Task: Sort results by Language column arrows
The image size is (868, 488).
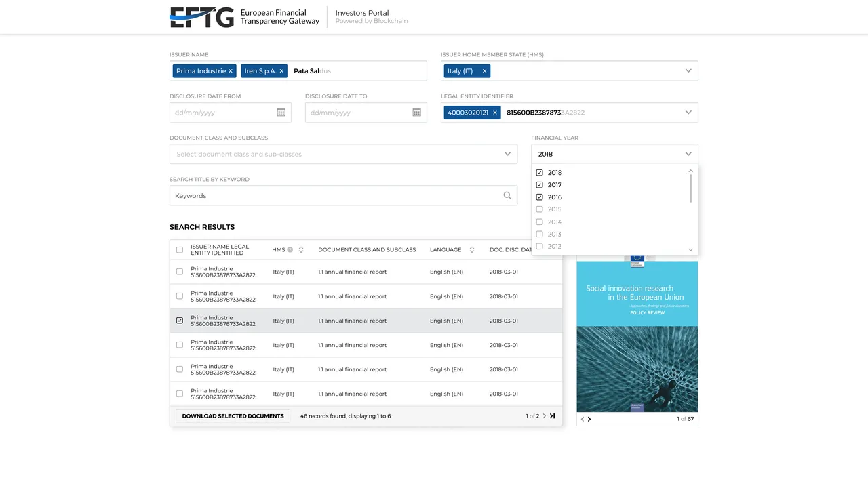Action: (472, 249)
